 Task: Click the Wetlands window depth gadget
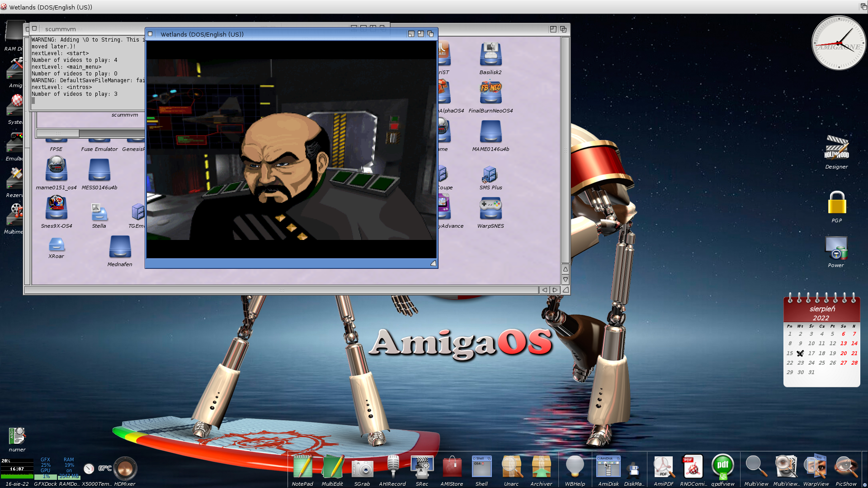pos(430,34)
